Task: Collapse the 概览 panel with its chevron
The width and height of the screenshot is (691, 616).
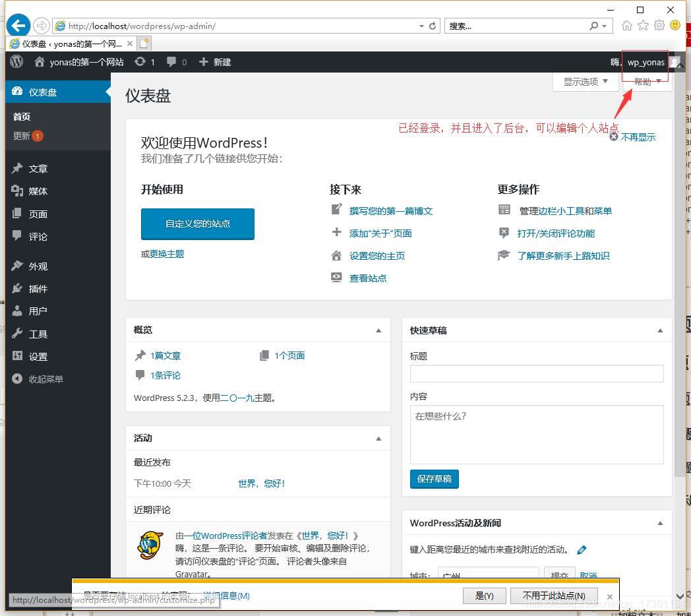Action: point(378,330)
